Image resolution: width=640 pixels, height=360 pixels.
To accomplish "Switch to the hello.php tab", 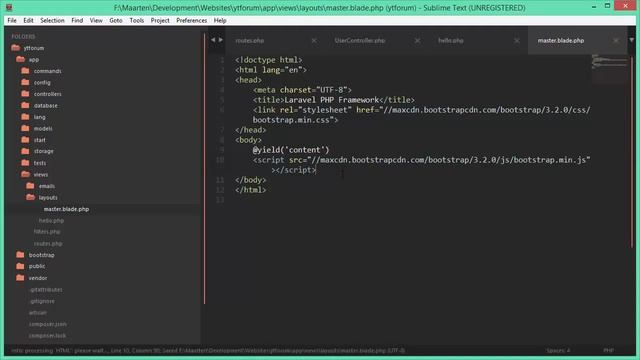I will pyautogui.click(x=451, y=40).
